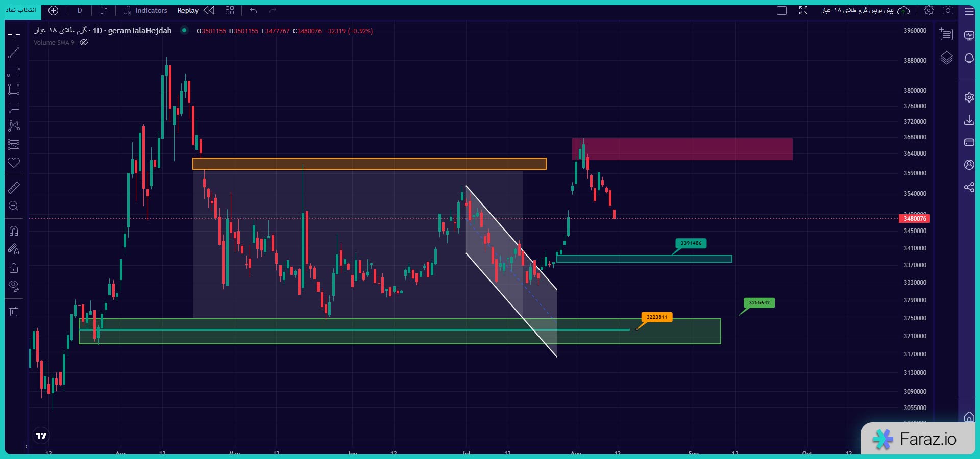Open the D timeframe selector

[x=80, y=10]
